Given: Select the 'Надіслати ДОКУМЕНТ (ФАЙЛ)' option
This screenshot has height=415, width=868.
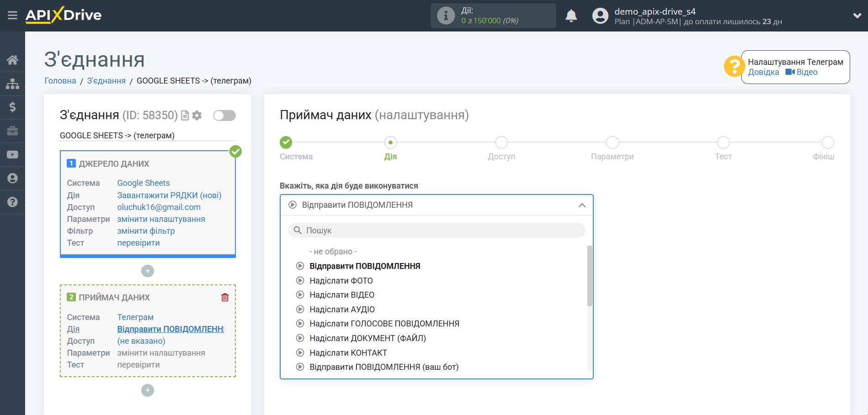Looking at the screenshot, I should click(x=367, y=338).
